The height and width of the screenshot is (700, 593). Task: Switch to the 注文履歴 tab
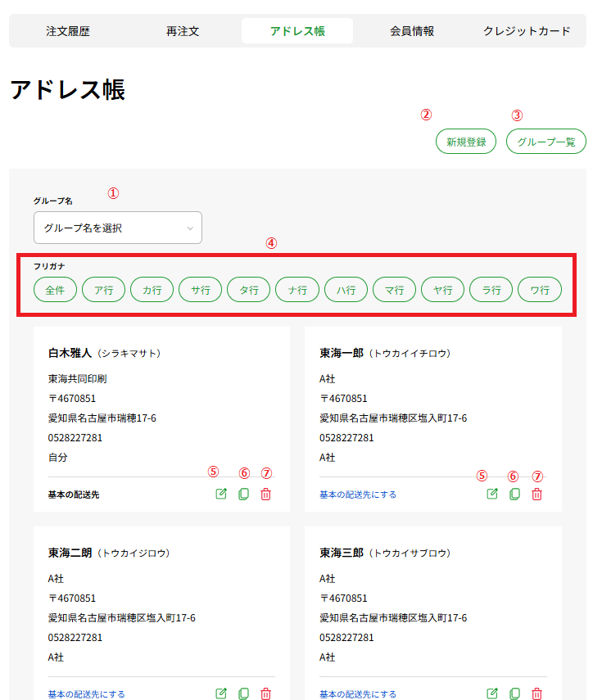click(69, 29)
